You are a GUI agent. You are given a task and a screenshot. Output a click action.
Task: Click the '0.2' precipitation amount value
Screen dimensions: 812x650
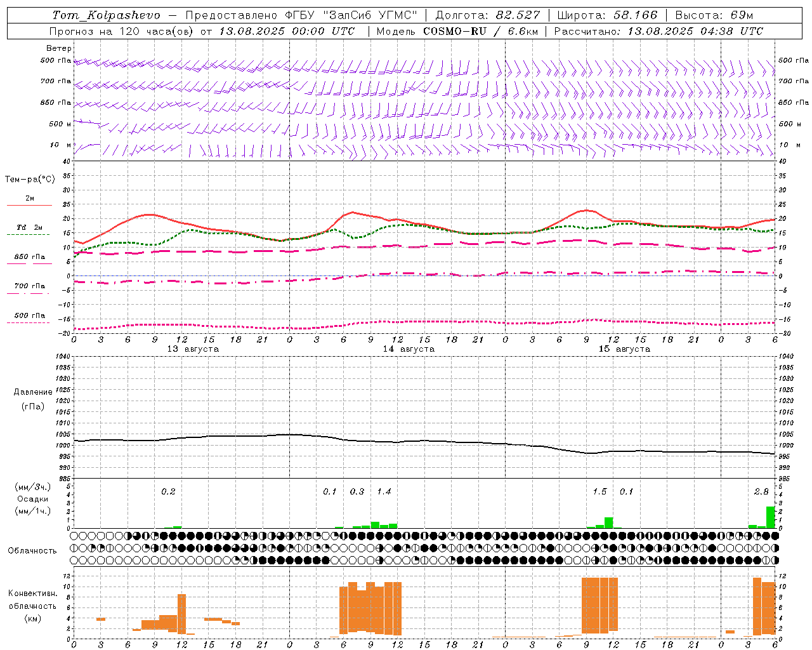click(168, 492)
